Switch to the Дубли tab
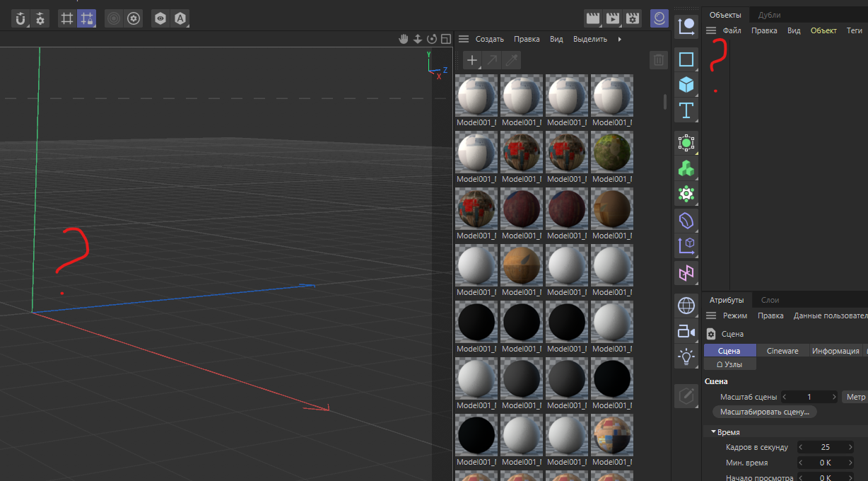This screenshot has width=868, height=481. coord(769,15)
